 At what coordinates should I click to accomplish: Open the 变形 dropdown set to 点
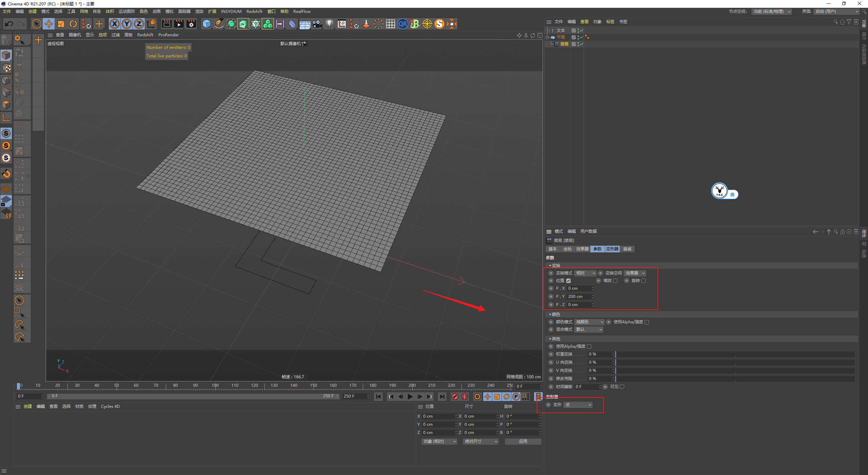[578, 405]
